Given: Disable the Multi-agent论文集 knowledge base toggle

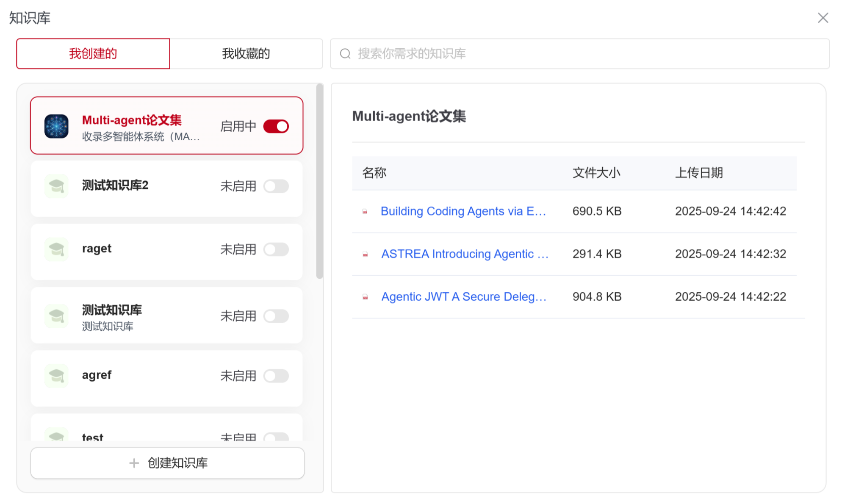Looking at the screenshot, I should pos(276,126).
